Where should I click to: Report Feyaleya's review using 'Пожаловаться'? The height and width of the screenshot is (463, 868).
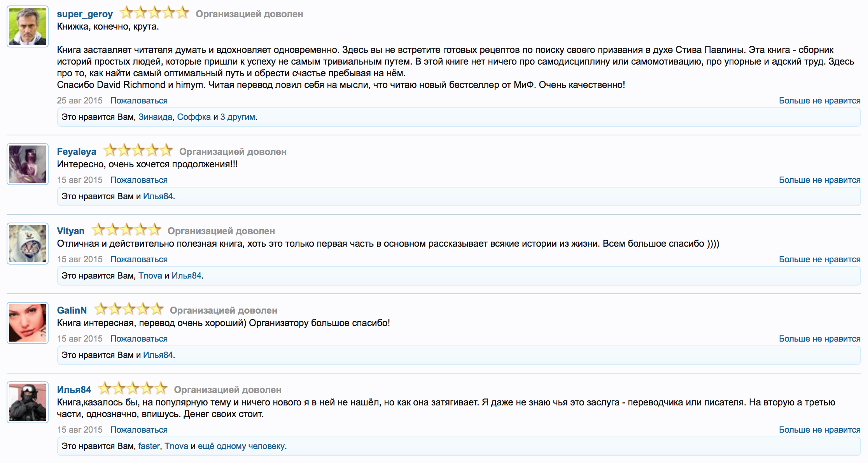click(x=139, y=180)
